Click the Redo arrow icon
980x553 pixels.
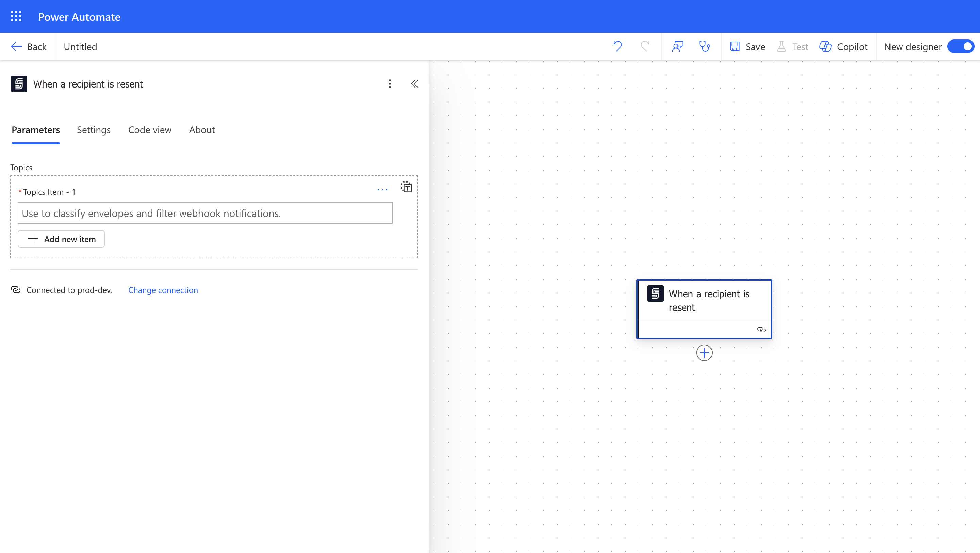[645, 46]
